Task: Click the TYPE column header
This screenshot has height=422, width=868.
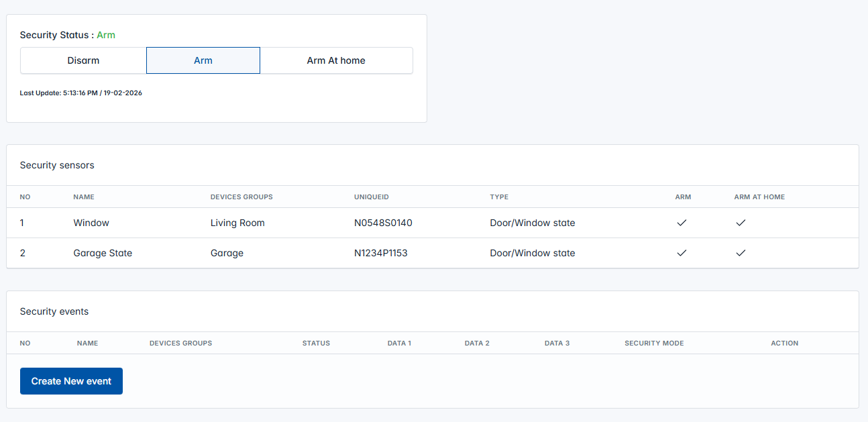Action: point(499,197)
